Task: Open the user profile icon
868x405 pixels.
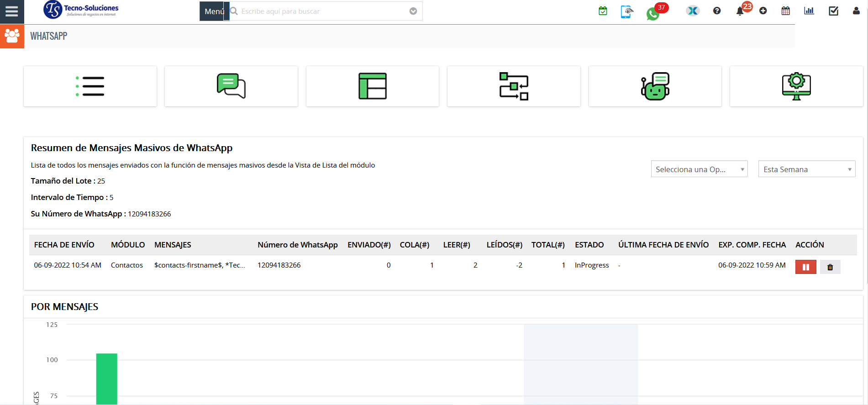Action: [x=856, y=11]
